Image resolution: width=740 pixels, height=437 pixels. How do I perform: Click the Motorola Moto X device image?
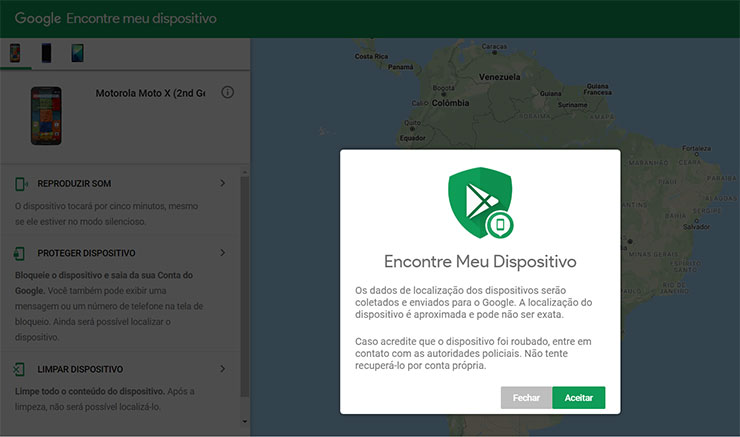click(x=46, y=115)
